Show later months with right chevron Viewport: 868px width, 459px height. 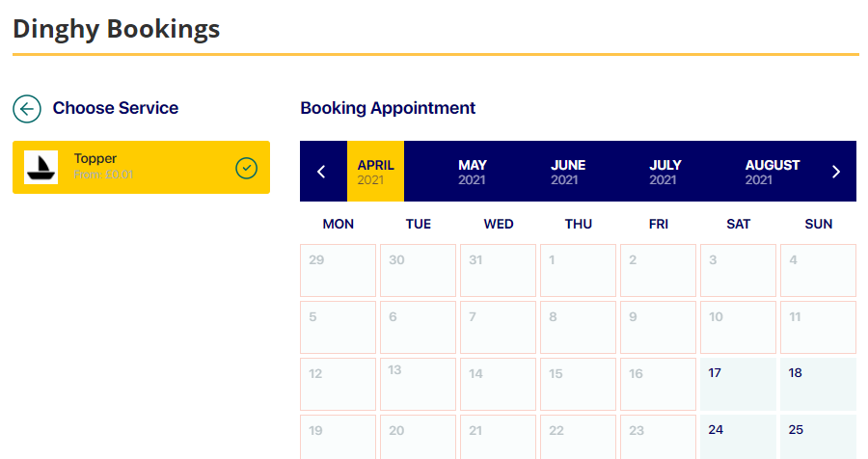coord(836,172)
